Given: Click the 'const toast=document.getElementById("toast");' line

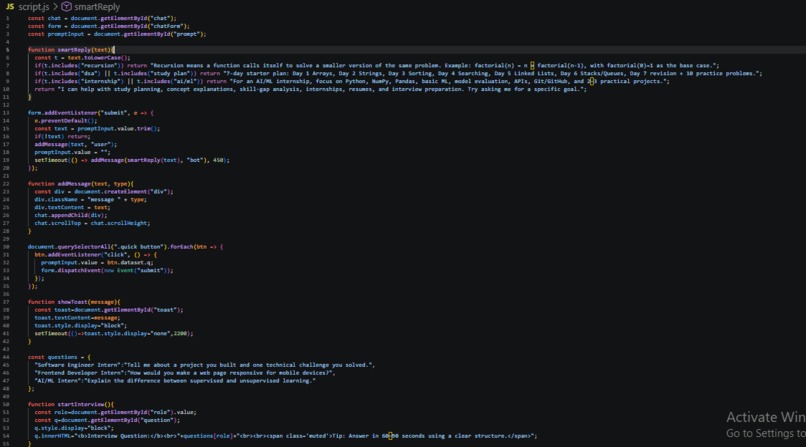Looking at the screenshot, I should click(109, 310).
